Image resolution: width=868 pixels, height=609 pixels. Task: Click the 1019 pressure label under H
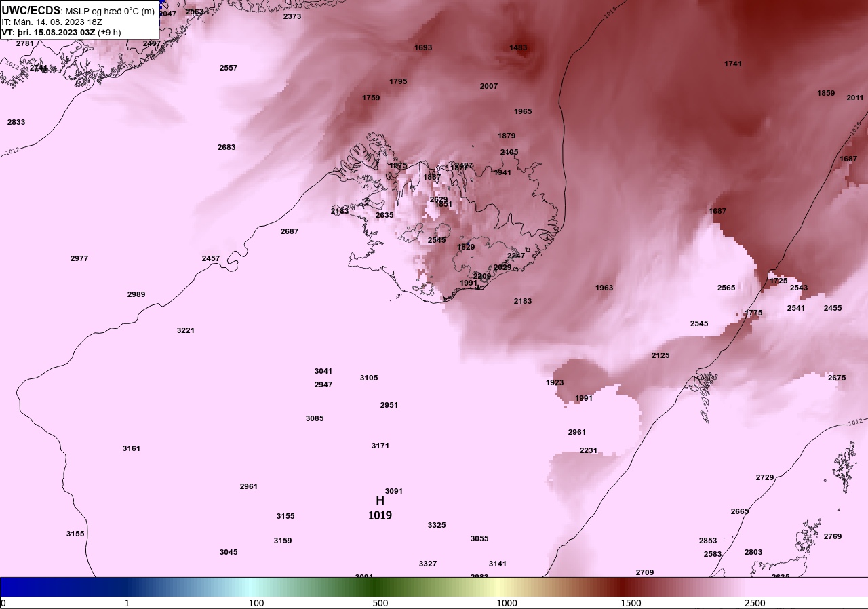click(x=380, y=515)
